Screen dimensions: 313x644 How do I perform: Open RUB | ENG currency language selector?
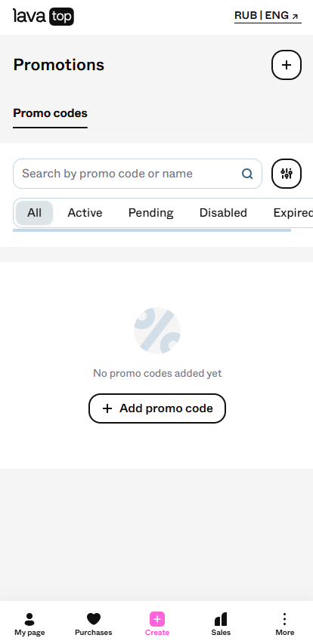[x=268, y=16]
